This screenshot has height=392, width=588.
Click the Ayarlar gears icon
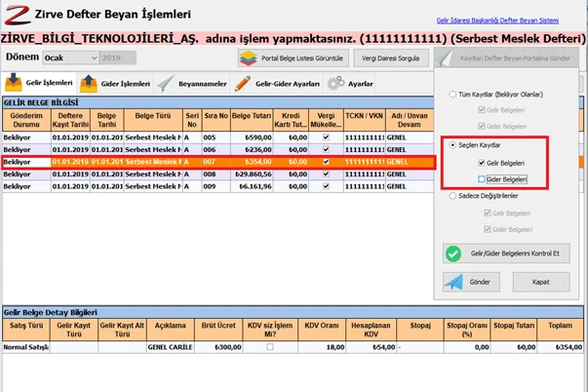335,83
